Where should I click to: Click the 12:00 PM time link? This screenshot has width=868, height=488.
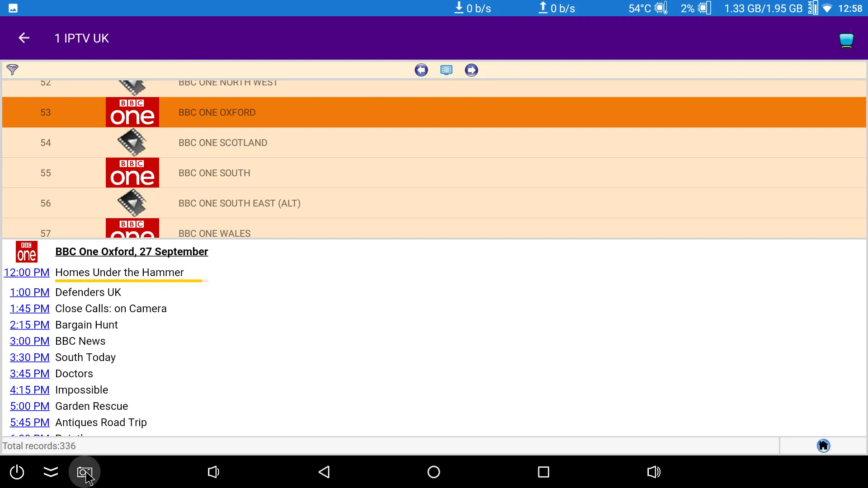[x=27, y=272]
